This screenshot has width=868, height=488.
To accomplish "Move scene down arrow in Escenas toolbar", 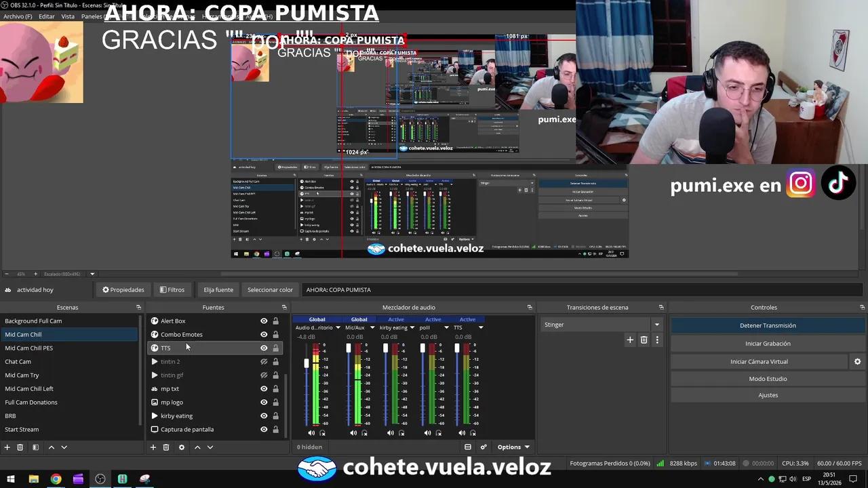I will click(x=64, y=447).
